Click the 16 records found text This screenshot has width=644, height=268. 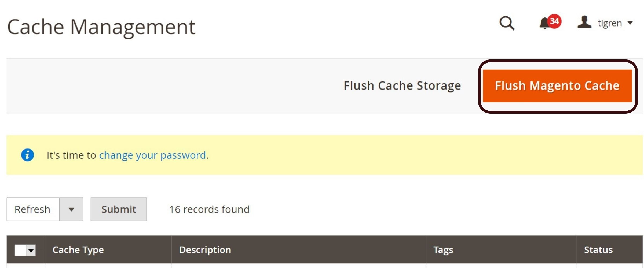(x=209, y=209)
